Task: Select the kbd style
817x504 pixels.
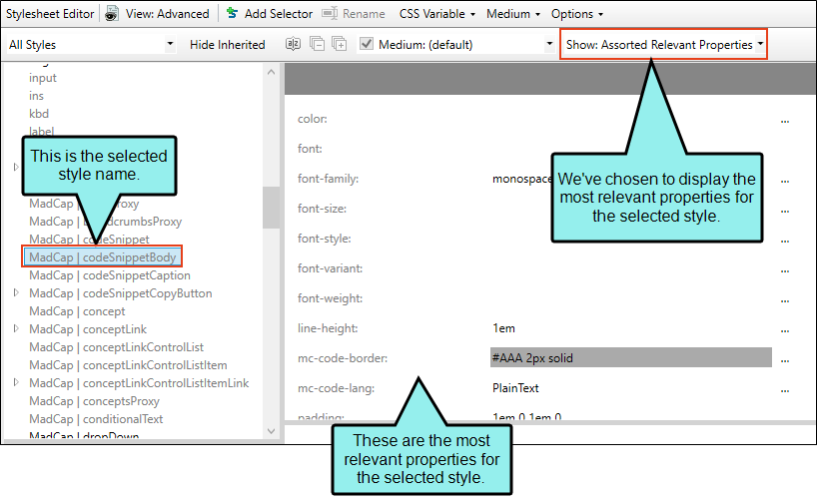Action: pyautogui.click(x=39, y=114)
